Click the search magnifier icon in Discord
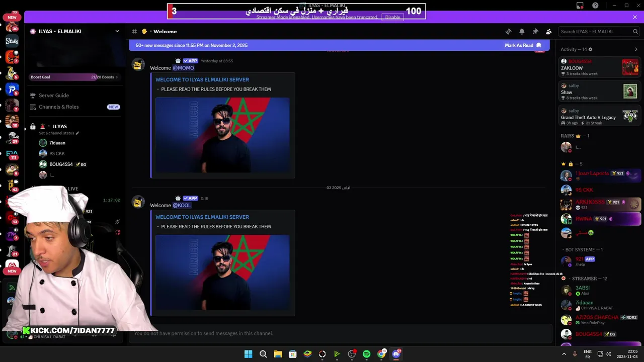 tap(635, 31)
